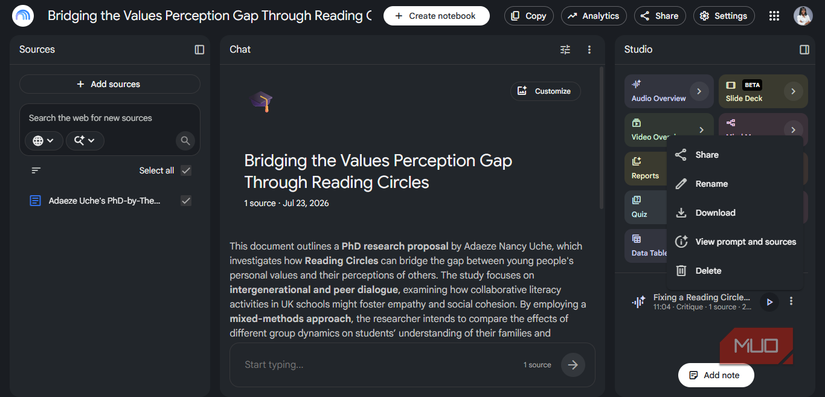Click the NotebookLM logo icon
Image resolution: width=825 pixels, height=397 pixels.
click(23, 16)
